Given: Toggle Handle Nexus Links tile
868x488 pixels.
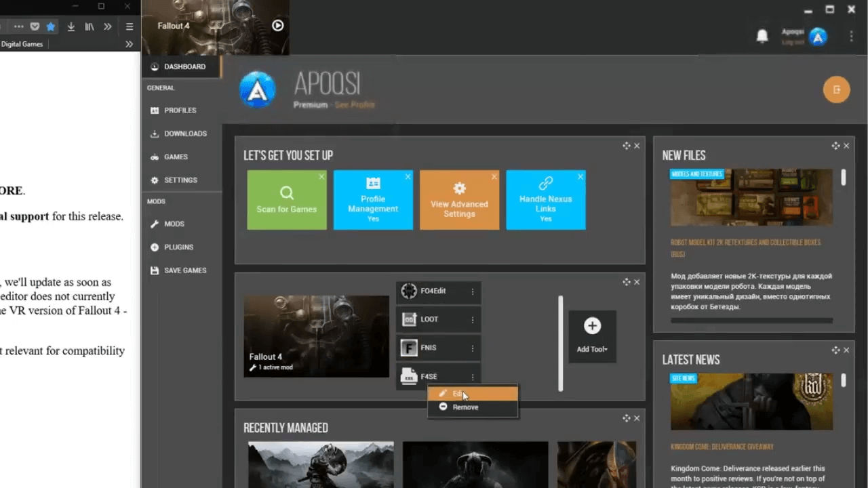Looking at the screenshot, I should (x=546, y=200).
